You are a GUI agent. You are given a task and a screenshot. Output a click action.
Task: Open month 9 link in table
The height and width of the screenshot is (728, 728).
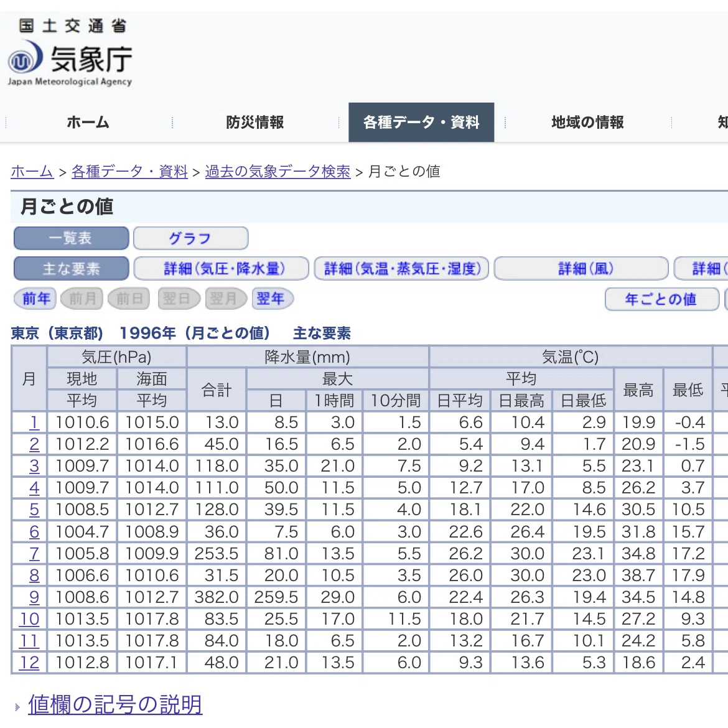click(x=34, y=597)
